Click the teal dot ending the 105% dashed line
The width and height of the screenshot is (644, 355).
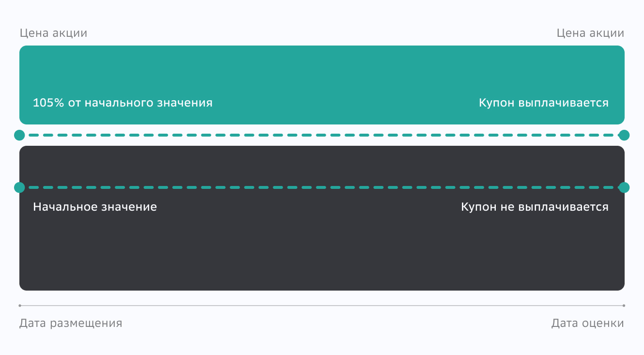(x=624, y=135)
